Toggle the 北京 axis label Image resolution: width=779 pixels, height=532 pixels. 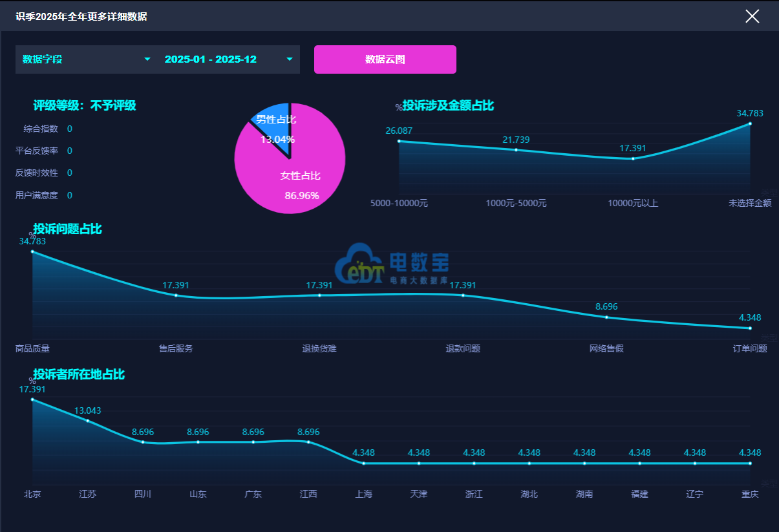32,494
